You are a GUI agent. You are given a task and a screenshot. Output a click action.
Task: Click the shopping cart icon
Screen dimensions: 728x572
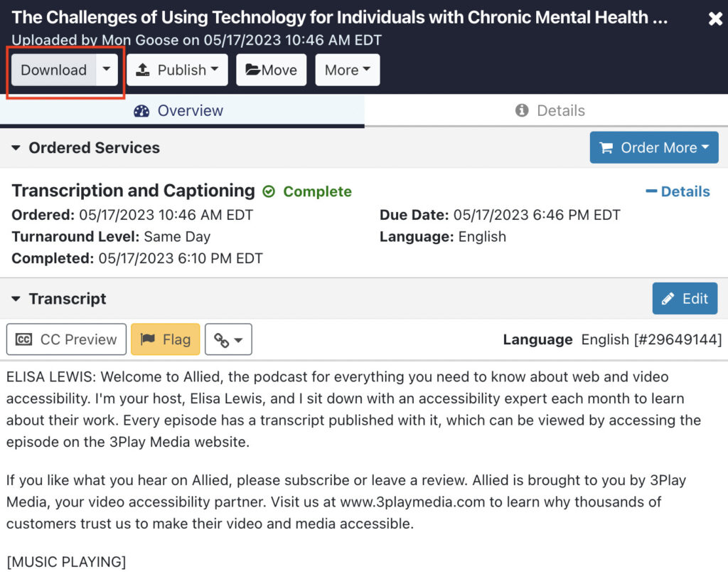pyautogui.click(x=606, y=148)
